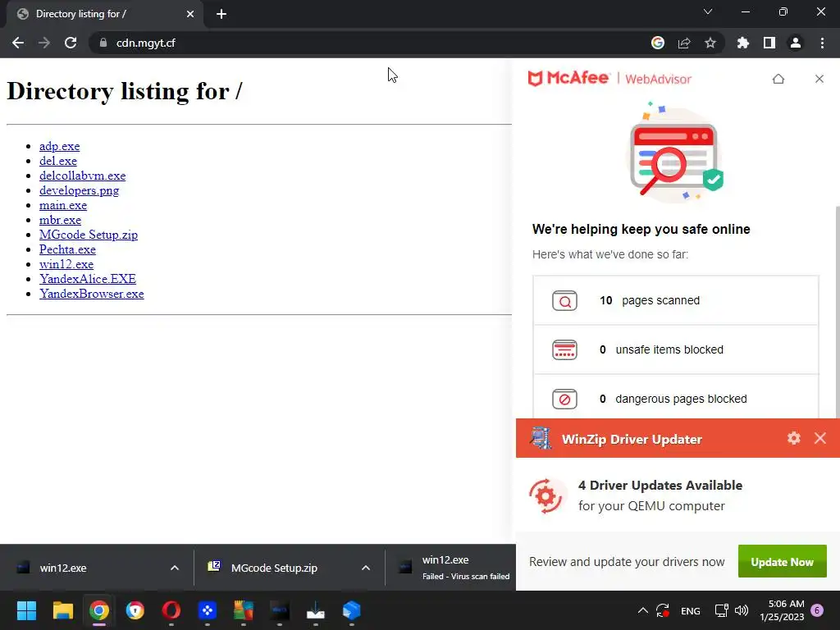Expand the tab search chevron
840x630 pixels.
708,11
